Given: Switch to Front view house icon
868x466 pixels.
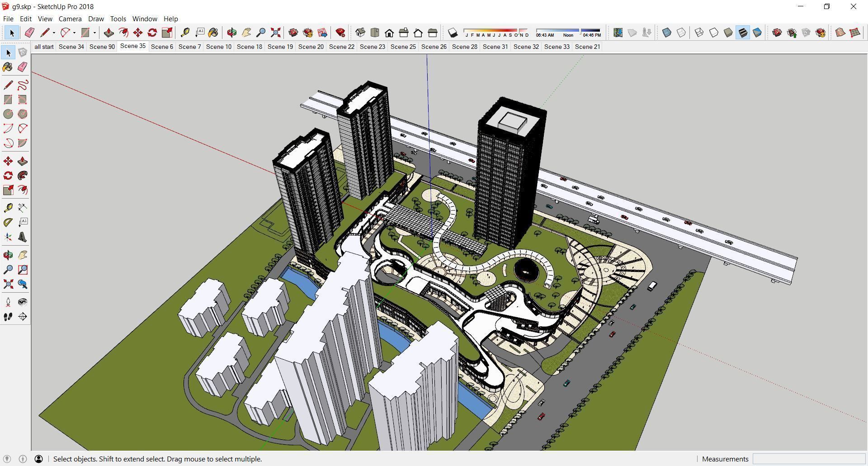Looking at the screenshot, I should pos(389,33).
